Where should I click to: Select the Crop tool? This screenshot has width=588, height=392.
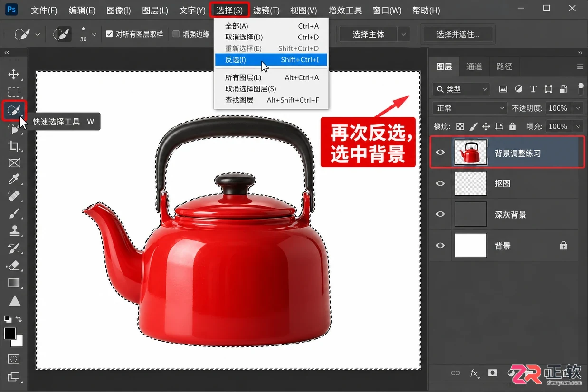click(x=14, y=146)
